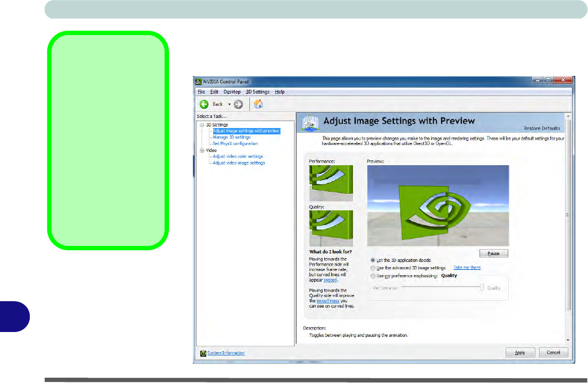The height and width of the screenshot is (383, 588).
Task: Select Let the 3D application decide
Action: click(400, 260)
